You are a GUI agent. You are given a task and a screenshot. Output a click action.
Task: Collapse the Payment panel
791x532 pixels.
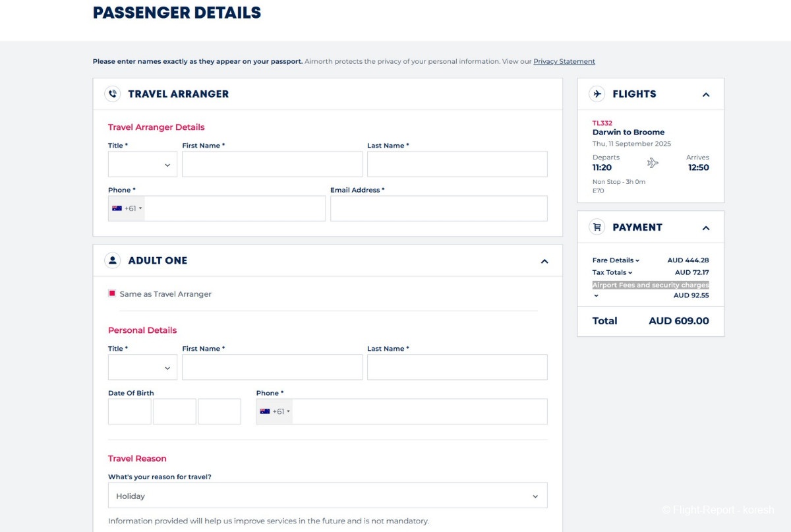(x=706, y=227)
